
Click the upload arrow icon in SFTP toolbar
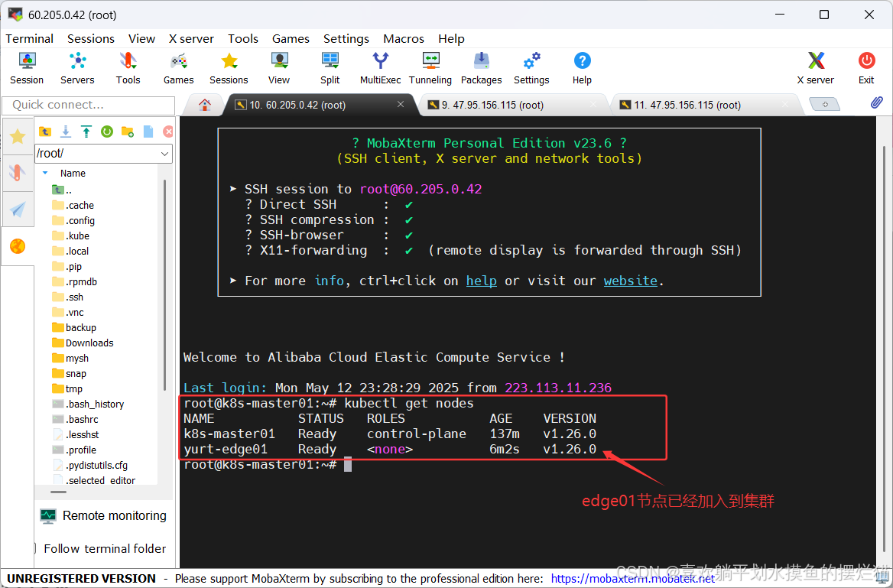pyautogui.click(x=86, y=132)
